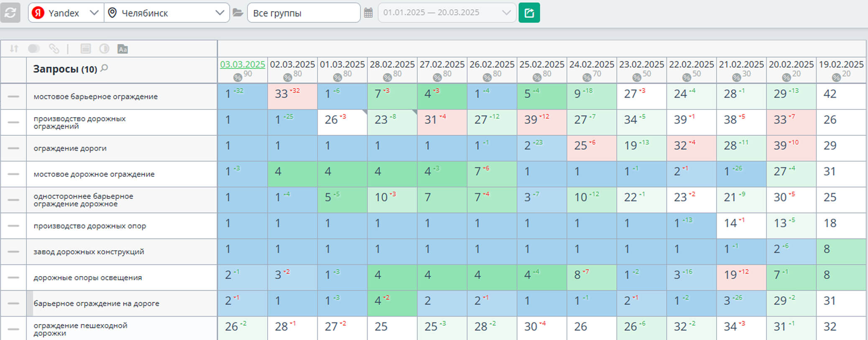
Task: Click the 19.02.2025 column header date
Action: point(841,64)
